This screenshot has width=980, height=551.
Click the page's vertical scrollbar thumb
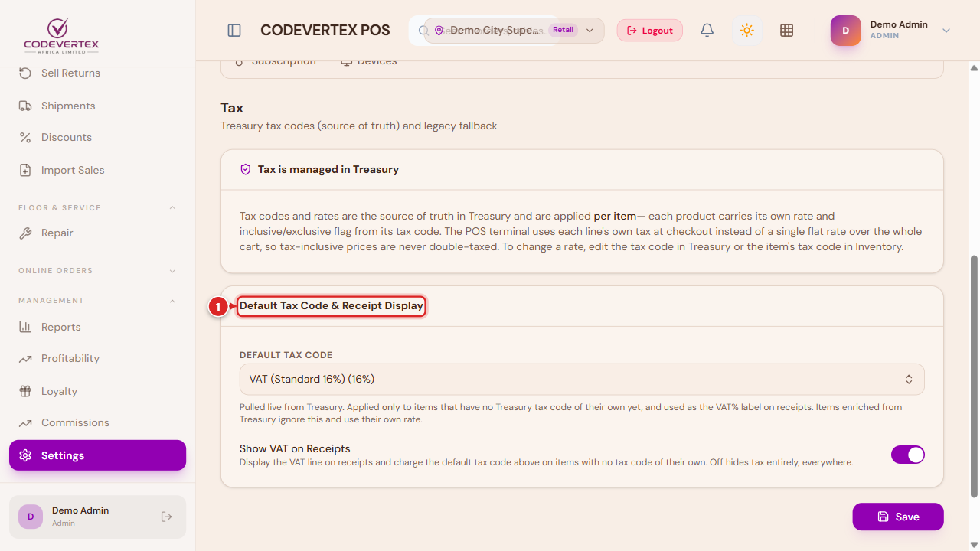coord(974,376)
